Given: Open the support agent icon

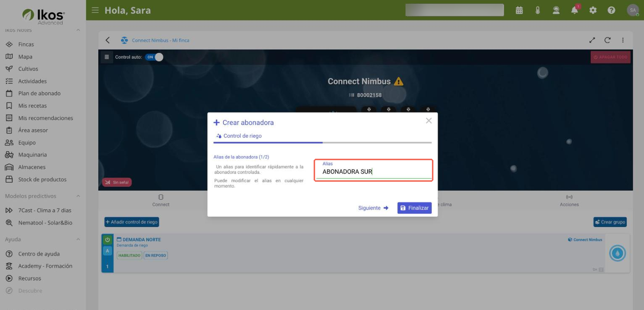Looking at the screenshot, I should point(556,10).
